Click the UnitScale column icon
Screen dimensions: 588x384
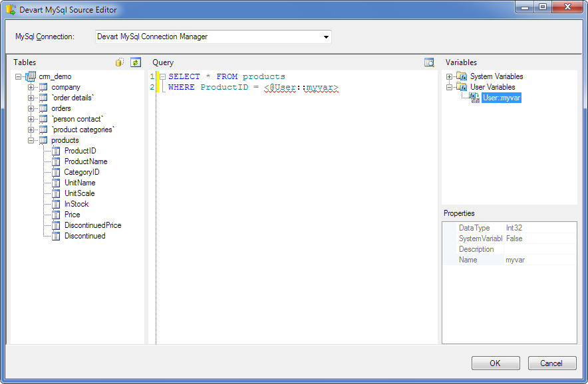click(56, 194)
